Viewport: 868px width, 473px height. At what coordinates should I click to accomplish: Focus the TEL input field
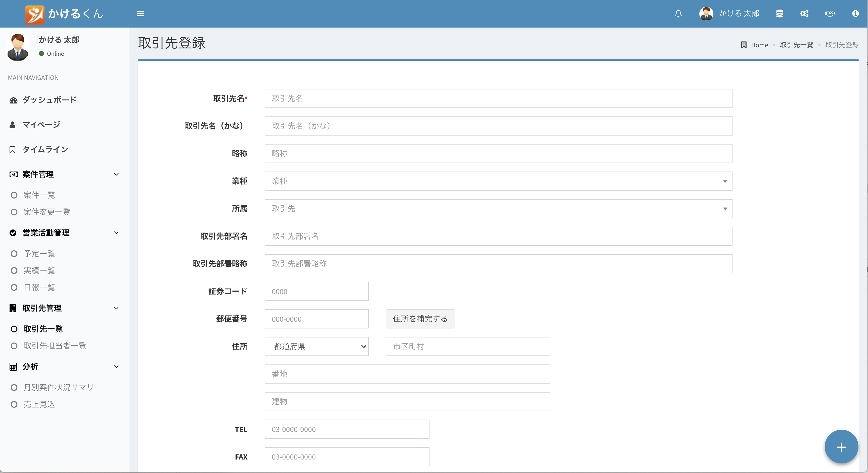(347, 429)
